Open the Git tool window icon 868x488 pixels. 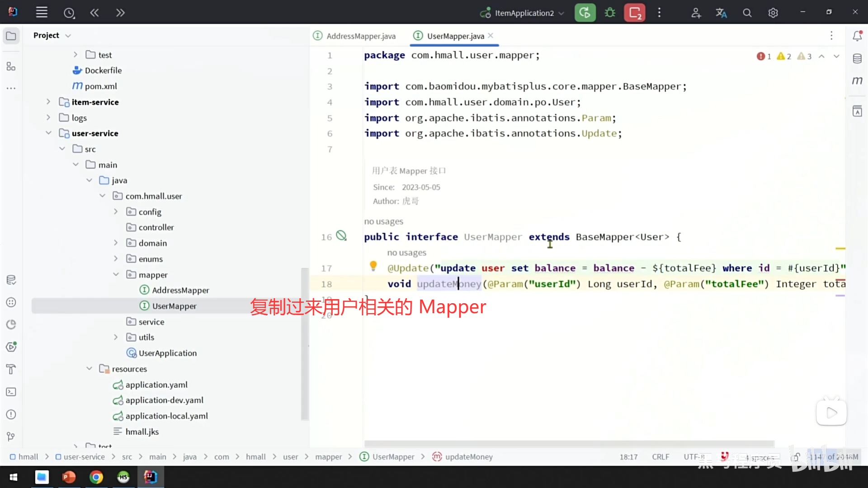click(x=11, y=436)
